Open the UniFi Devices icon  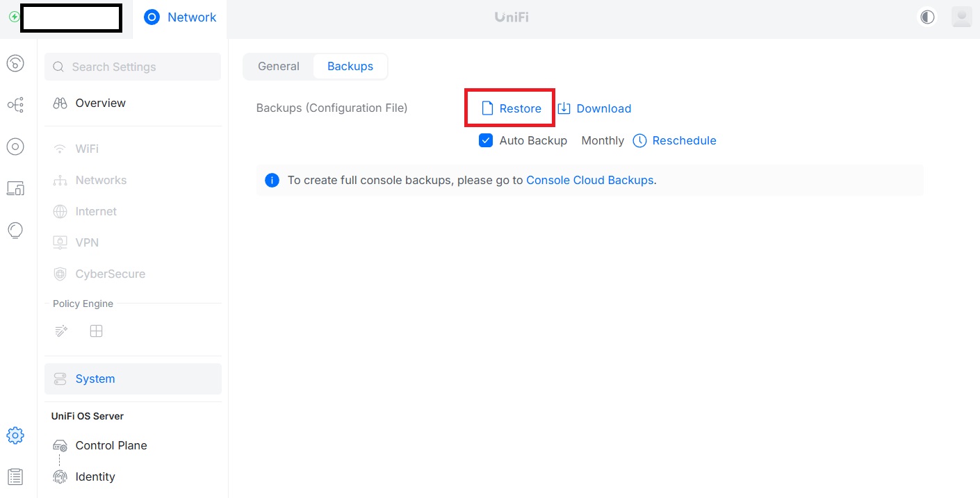(15, 147)
